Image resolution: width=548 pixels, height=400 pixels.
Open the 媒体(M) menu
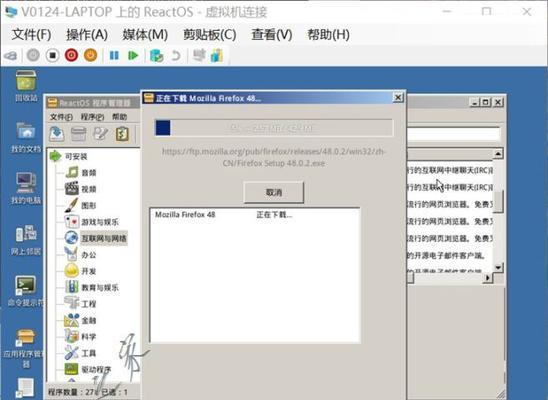[145, 35]
